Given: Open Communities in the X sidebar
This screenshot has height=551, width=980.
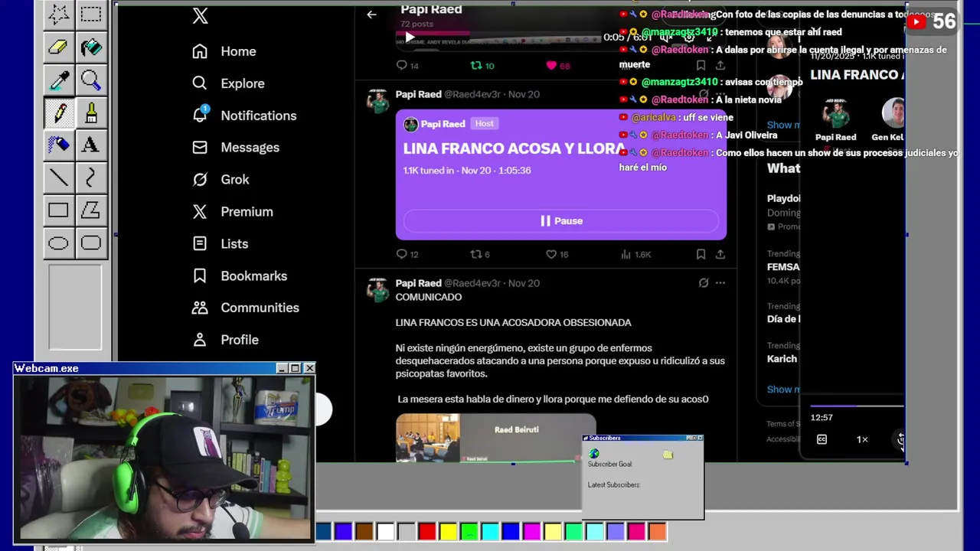Looking at the screenshot, I should coord(245,308).
